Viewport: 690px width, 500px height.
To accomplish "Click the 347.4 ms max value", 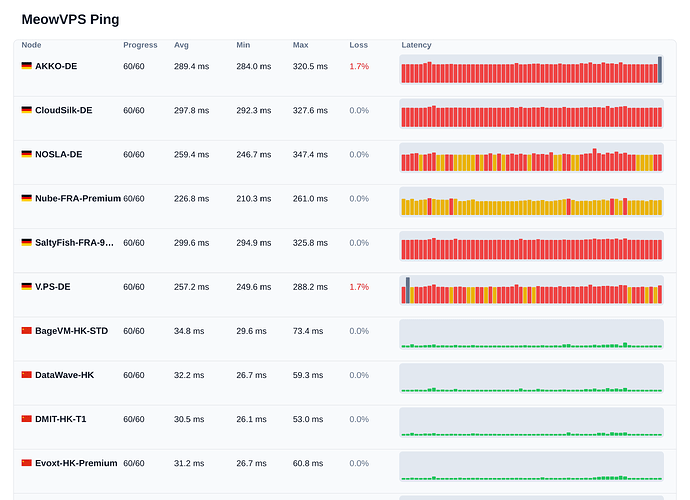I will coord(310,154).
